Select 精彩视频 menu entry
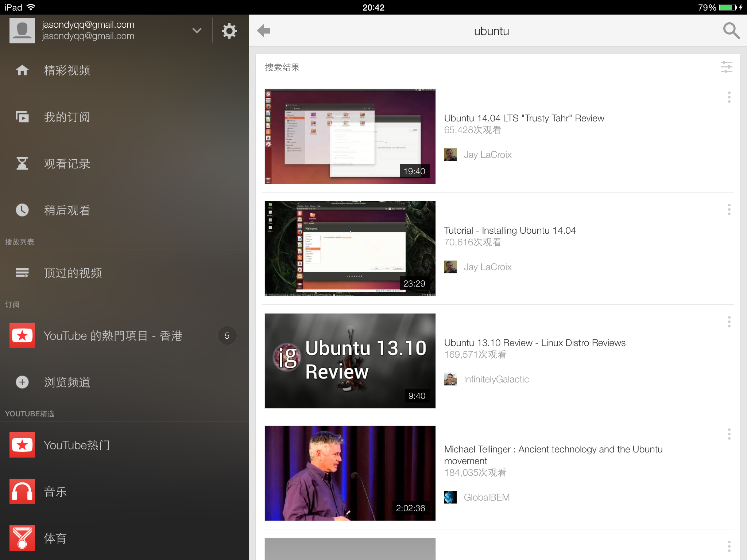The width and height of the screenshot is (747, 560). point(124,70)
